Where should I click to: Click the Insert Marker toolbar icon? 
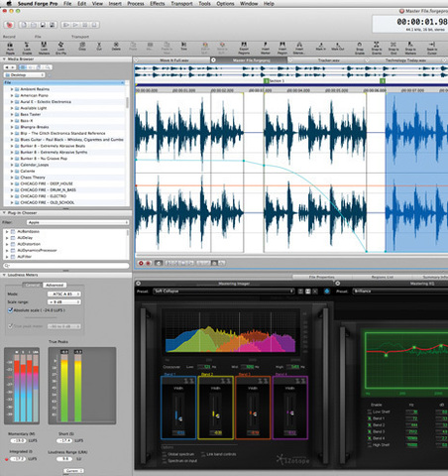coord(266,48)
